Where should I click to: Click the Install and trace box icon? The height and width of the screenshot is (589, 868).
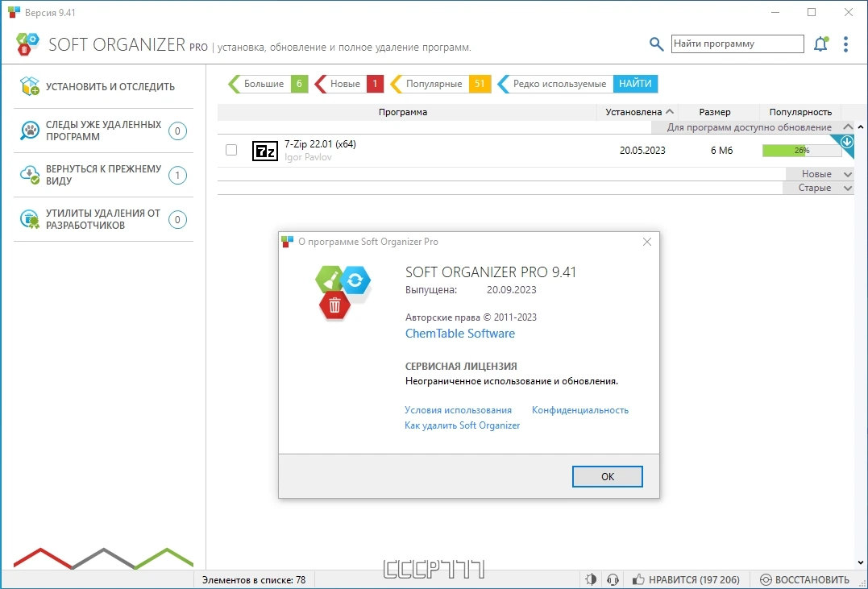(x=30, y=86)
